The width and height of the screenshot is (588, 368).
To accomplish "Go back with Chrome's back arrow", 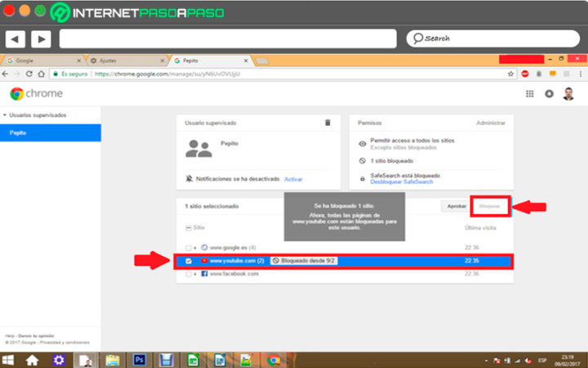I will (x=5, y=74).
